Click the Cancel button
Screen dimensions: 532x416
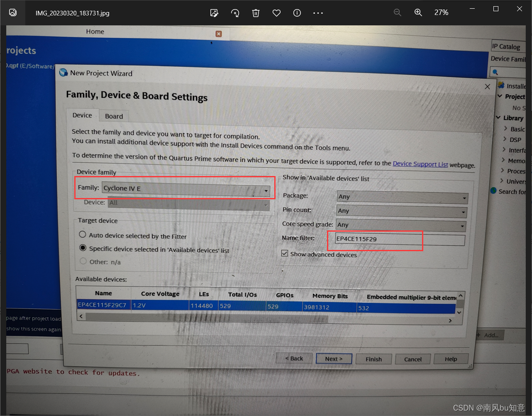point(413,359)
